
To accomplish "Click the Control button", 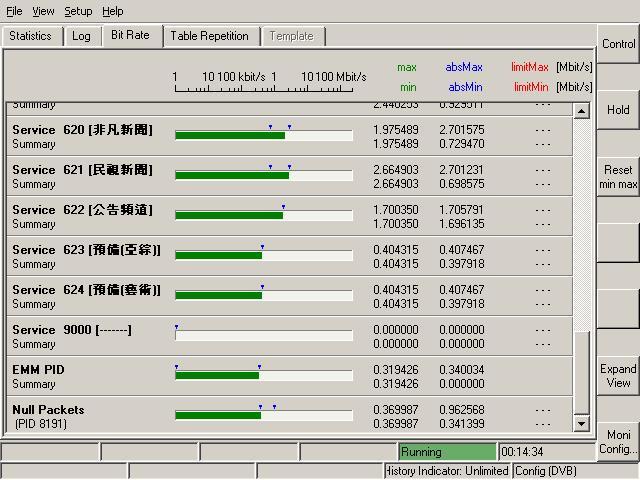I will pyautogui.click(x=618, y=44).
